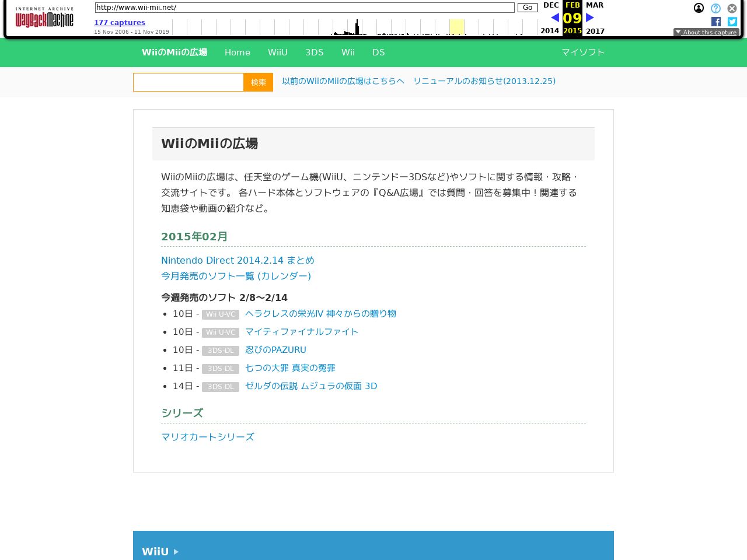The height and width of the screenshot is (560, 747).
Task: Open the マイソフト menu item
Action: point(583,52)
